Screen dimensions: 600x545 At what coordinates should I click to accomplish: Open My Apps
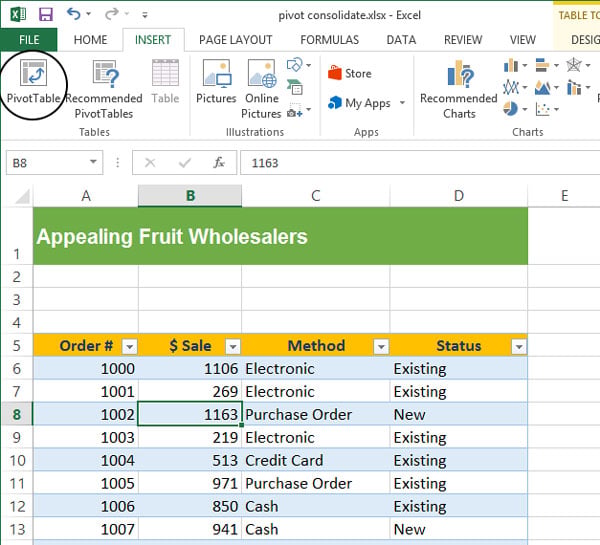pyautogui.click(x=359, y=103)
